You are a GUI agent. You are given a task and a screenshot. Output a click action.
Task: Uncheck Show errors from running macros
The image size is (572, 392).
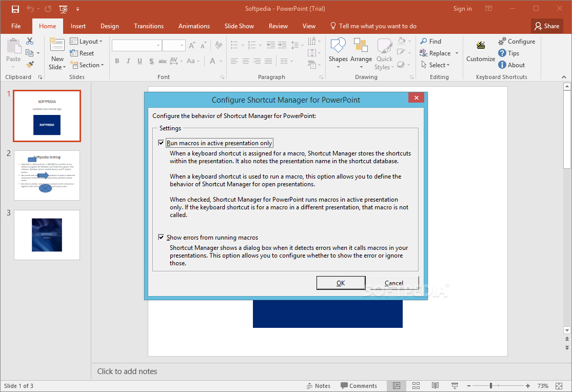pyautogui.click(x=161, y=237)
